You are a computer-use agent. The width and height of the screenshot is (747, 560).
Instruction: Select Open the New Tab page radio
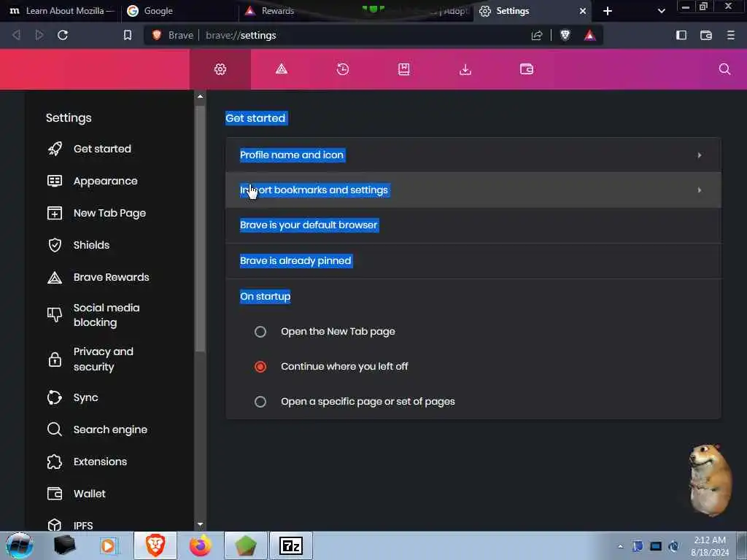(260, 332)
